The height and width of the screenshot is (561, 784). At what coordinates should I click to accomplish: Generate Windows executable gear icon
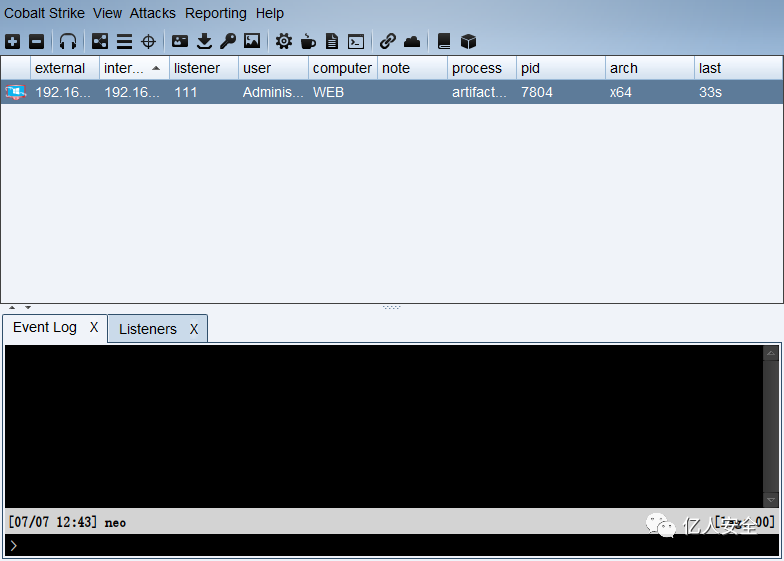pyautogui.click(x=284, y=41)
